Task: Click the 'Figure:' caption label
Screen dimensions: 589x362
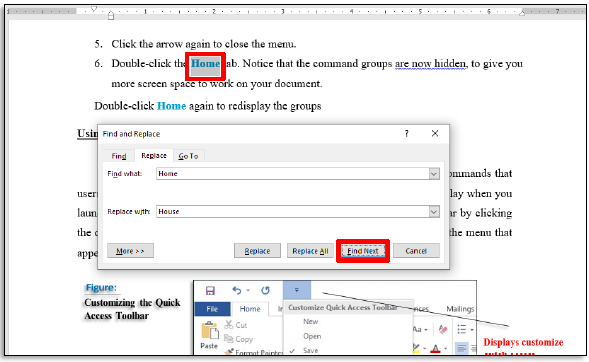Action: [x=101, y=288]
